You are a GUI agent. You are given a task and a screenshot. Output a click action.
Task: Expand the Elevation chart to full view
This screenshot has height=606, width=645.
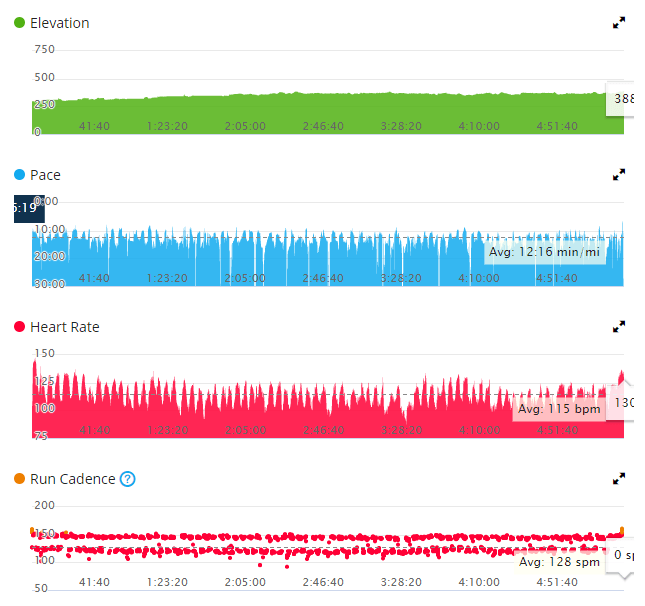tap(619, 22)
